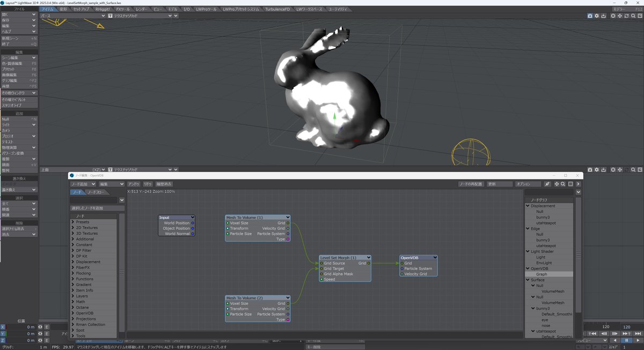Click the perspective viewport rotate icon
The height and width of the screenshot is (350, 644).
point(626,16)
